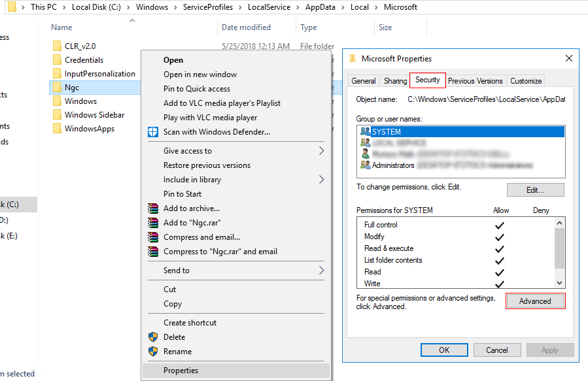
Task: Click the UAC shield icon beside Delete
Action: (x=153, y=337)
